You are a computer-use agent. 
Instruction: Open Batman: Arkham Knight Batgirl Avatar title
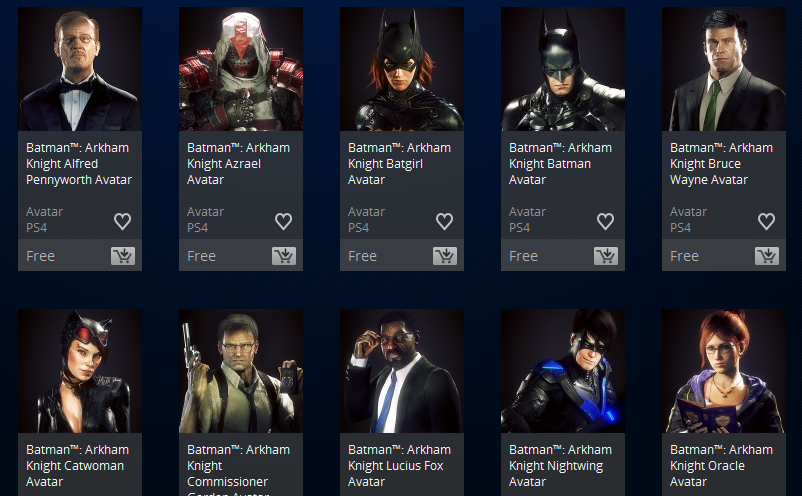point(399,164)
